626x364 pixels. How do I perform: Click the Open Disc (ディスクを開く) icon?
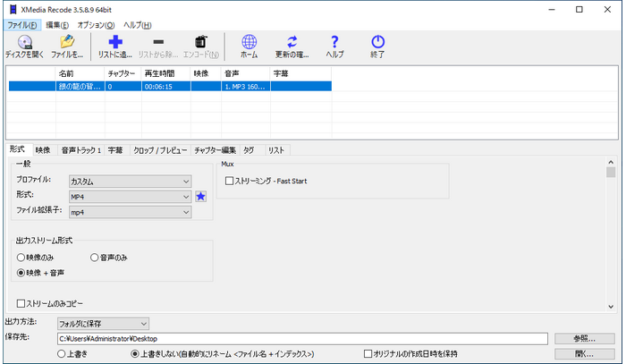click(24, 42)
